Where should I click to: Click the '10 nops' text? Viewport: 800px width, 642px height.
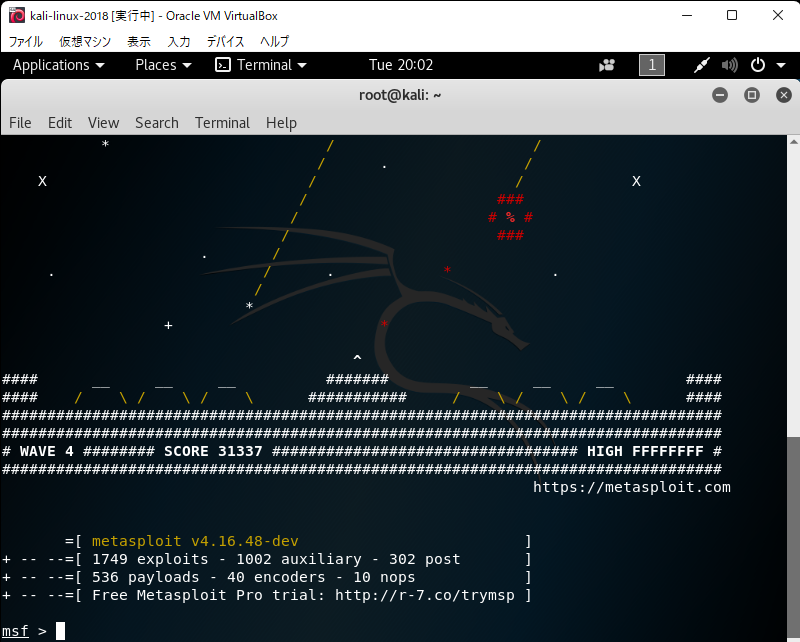click(x=384, y=577)
